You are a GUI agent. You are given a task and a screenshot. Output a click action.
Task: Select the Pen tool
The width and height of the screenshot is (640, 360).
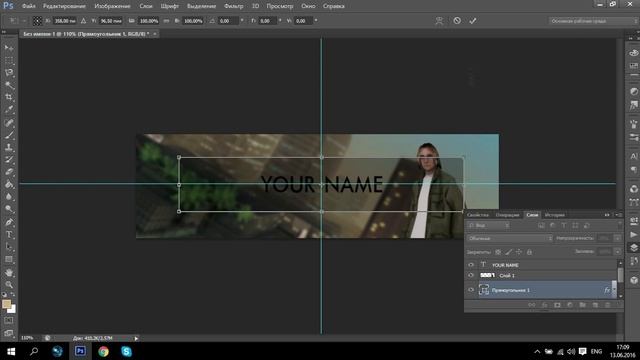[x=9, y=222]
